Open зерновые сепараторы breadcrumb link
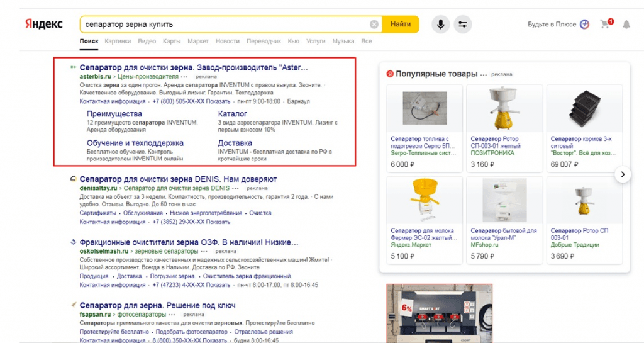The width and height of the screenshot is (644, 343). tap(166, 251)
